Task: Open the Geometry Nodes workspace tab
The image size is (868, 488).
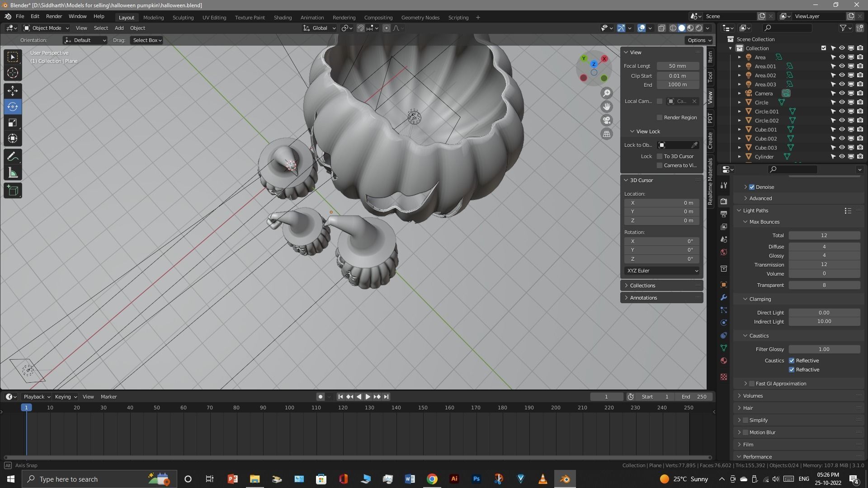Action: coord(420,18)
